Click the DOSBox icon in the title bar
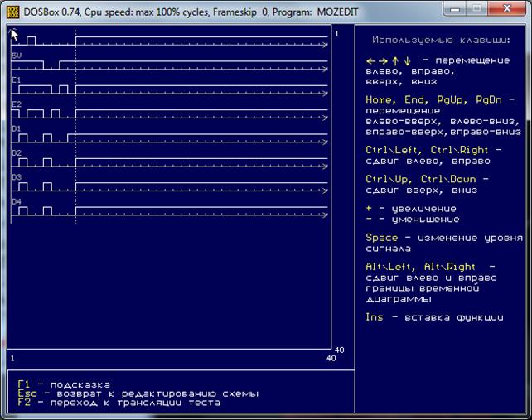Screen dimensions: 532x420 [x=13, y=12]
